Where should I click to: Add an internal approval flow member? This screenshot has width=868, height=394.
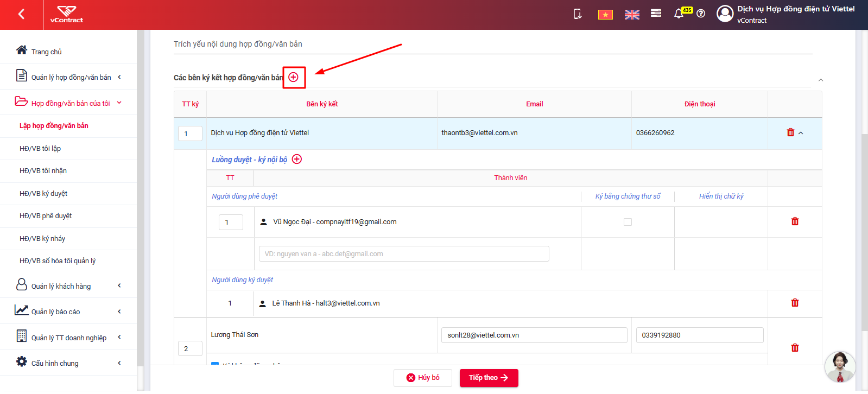pyautogui.click(x=297, y=159)
